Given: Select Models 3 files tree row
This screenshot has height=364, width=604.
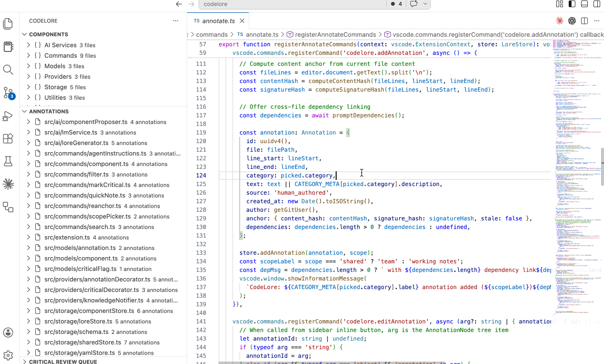Looking at the screenshot, I should pos(103,66).
